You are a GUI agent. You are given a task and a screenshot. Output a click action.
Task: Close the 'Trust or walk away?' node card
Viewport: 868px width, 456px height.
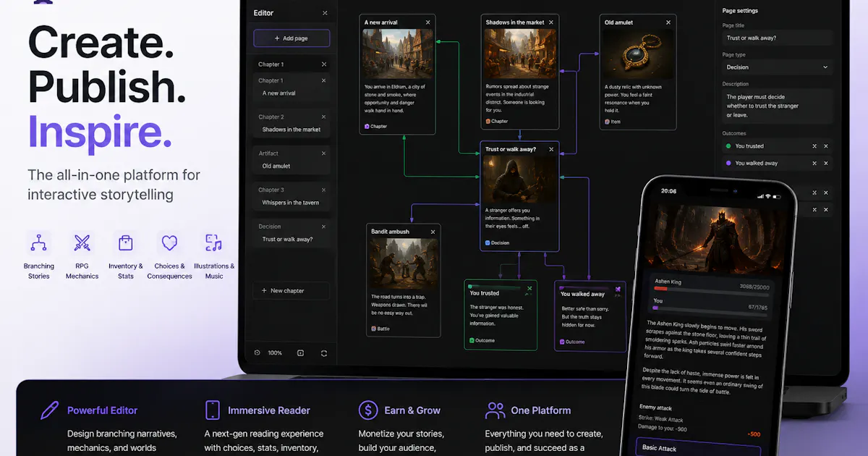point(551,149)
